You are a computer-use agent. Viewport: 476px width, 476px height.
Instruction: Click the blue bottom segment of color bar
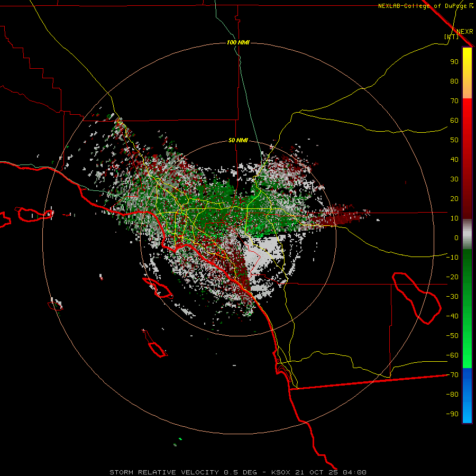[x=467, y=396]
